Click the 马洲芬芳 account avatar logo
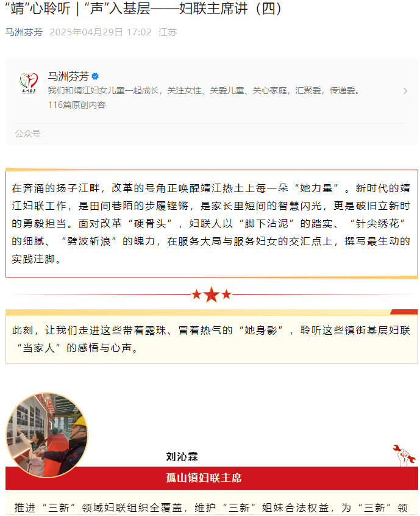This screenshot has height=516, width=420. pos(28,83)
